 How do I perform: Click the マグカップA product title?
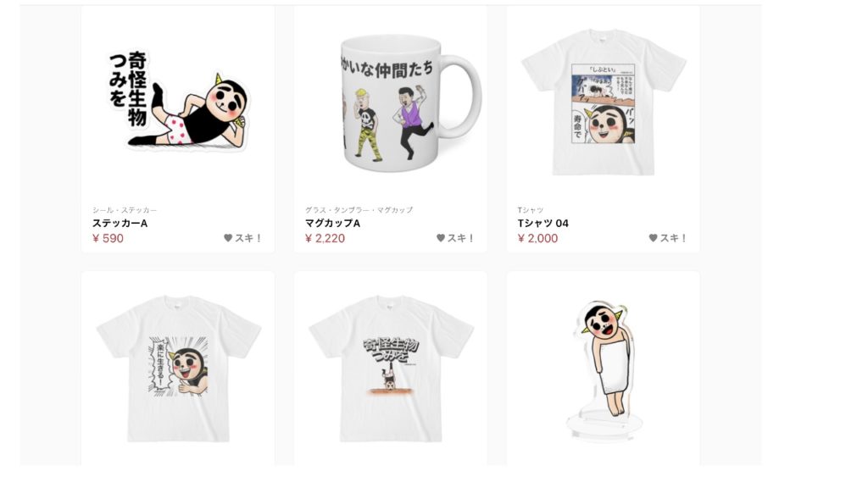point(332,224)
